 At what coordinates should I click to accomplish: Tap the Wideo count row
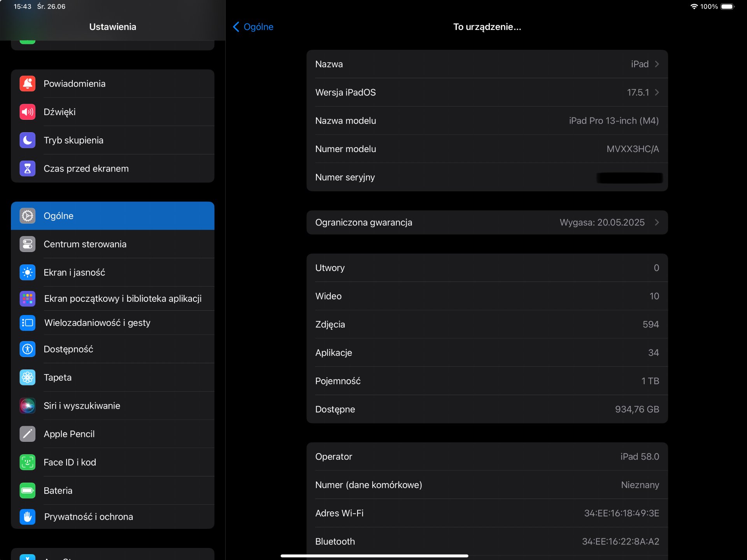(x=487, y=296)
